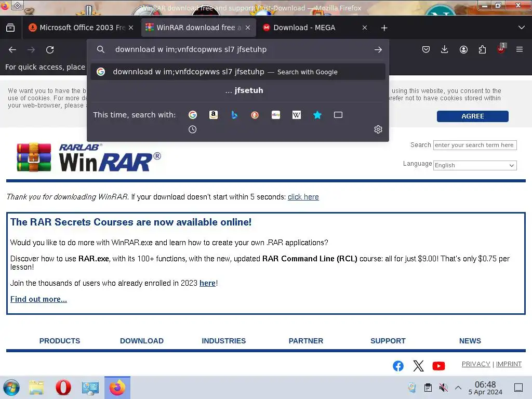This screenshot has height=399, width=532.
Task: Open the IMPRINT link
Action: pos(509,364)
